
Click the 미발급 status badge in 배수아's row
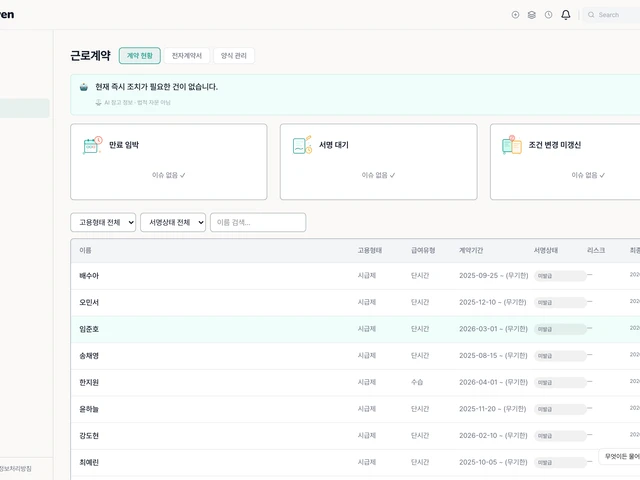560,276
